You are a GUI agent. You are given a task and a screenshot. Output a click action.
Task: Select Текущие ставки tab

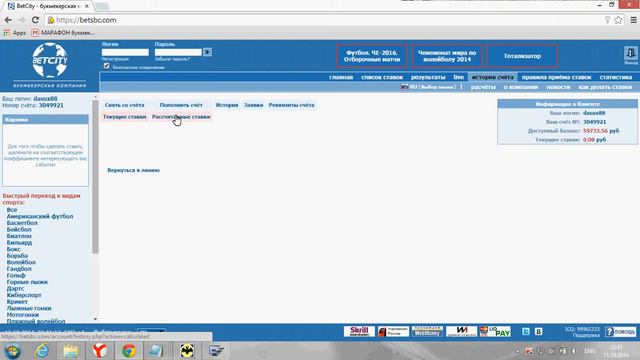click(124, 117)
